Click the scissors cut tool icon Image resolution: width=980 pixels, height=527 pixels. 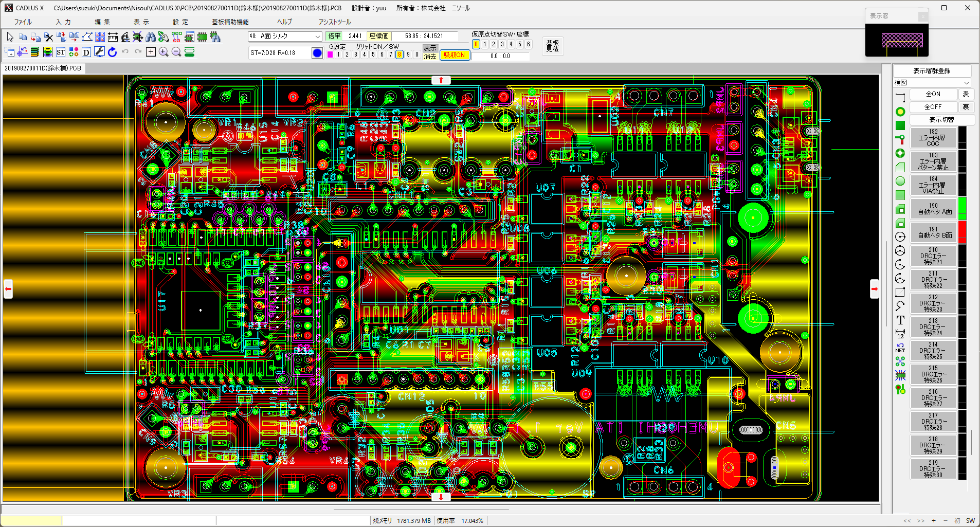coord(48,37)
